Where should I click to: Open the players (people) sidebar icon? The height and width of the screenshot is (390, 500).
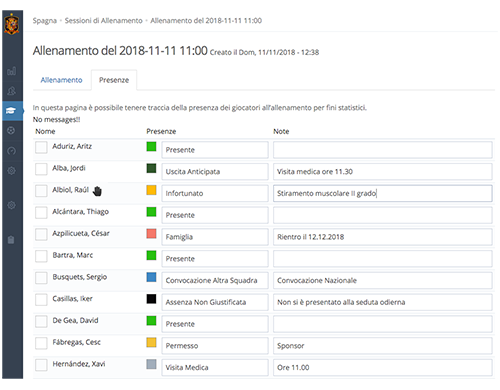click(11, 91)
